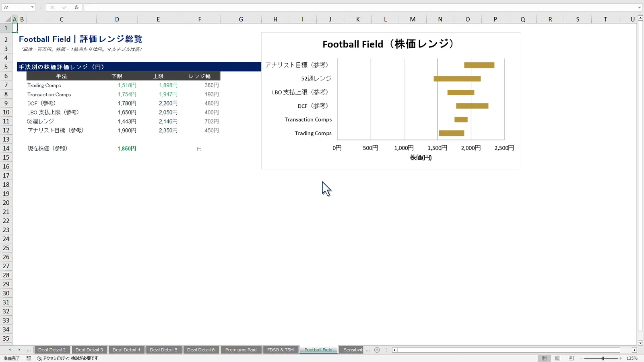Open the accessibility check status item

pyautogui.click(x=68, y=358)
